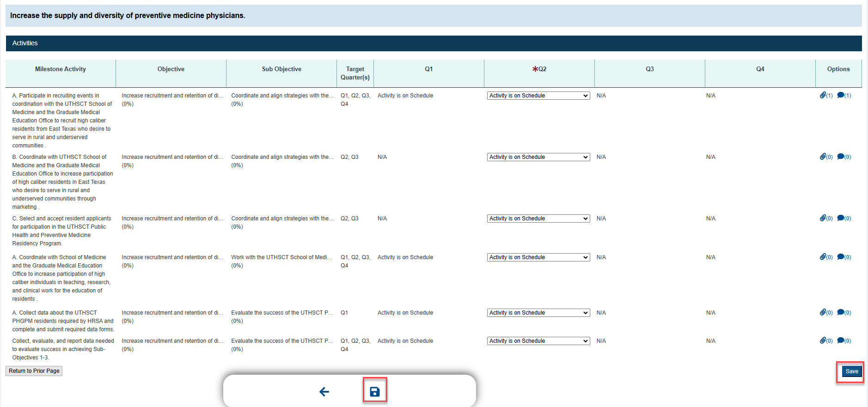
Task: Open Q2 status dropdown for Coordinate with School of Medicine teaching
Action: point(538,257)
